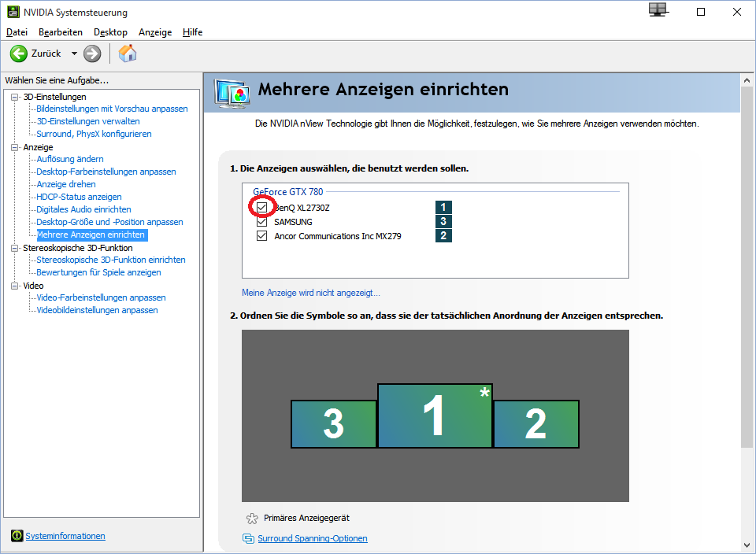
Task: Open Surround Spanning-Optionen link
Action: [313, 538]
